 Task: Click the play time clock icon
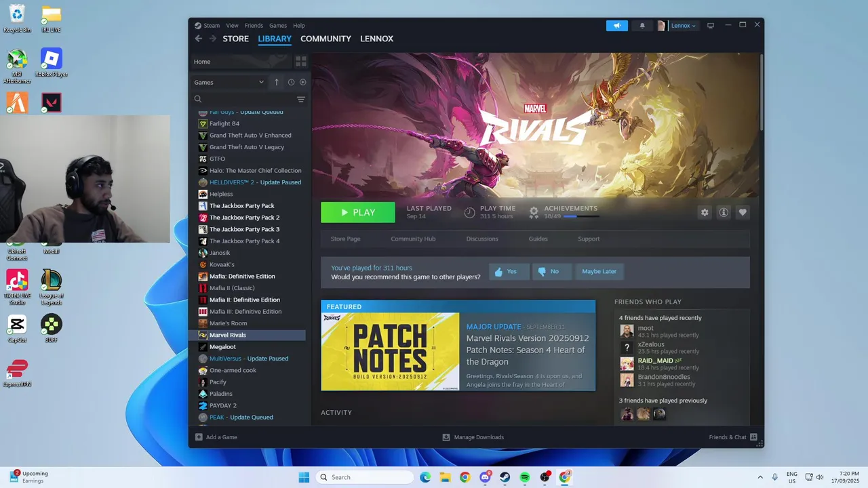pos(469,212)
